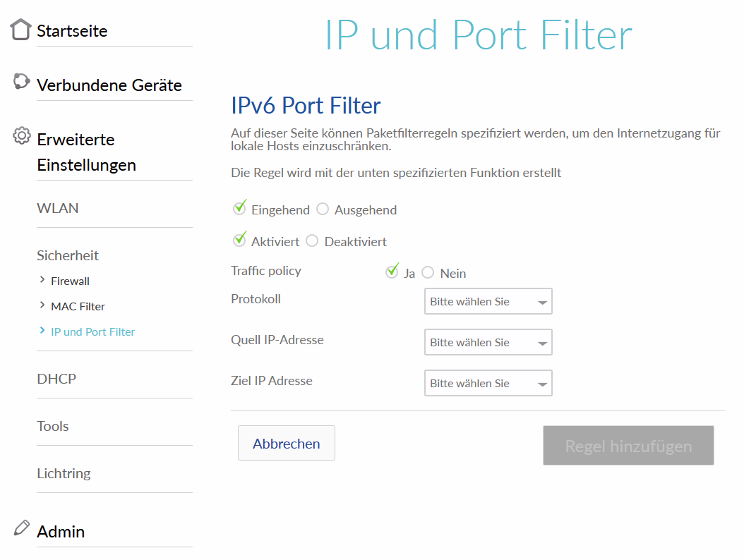744x560 pixels.
Task: Click the Regel hinzufügen button
Action: click(x=628, y=446)
